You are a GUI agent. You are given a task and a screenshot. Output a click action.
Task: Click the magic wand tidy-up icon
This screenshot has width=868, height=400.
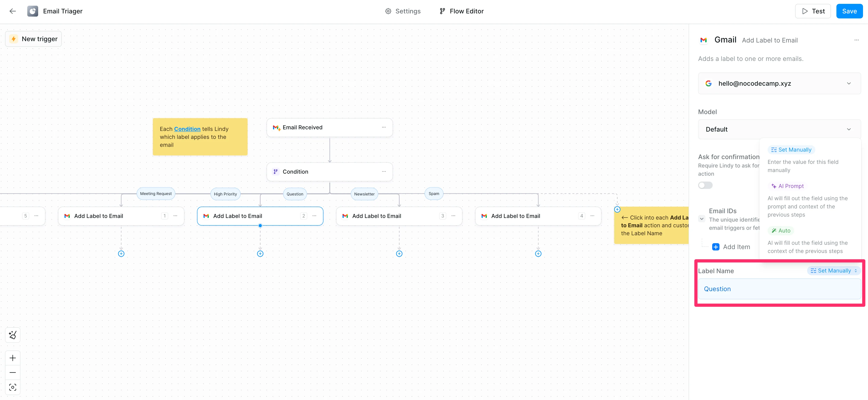click(12, 335)
